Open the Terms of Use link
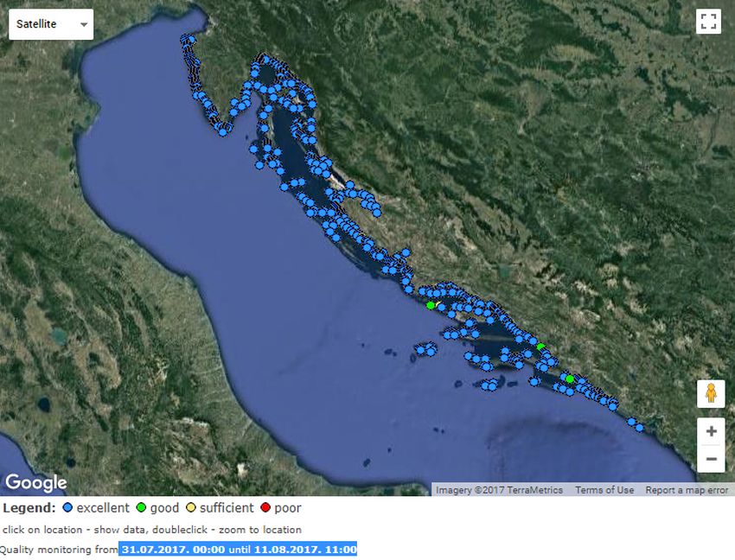The image size is (735, 560). point(604,490)
